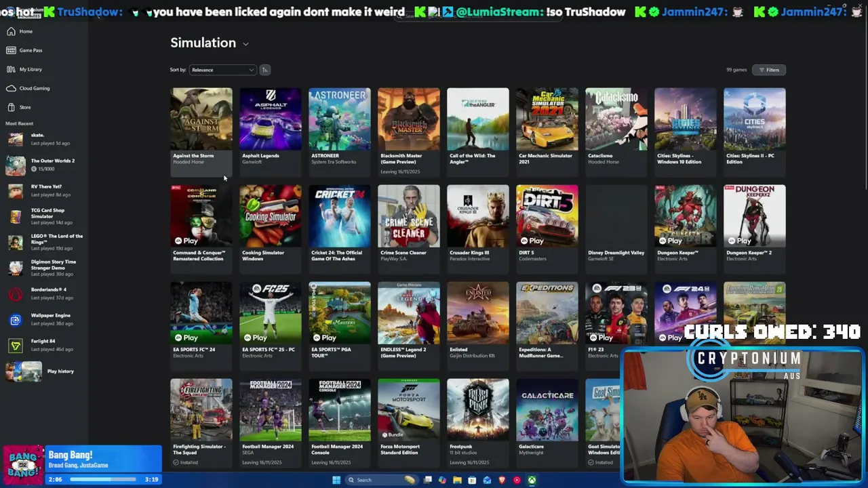
Task: Open Xbox app icon in taskbar
Action: 532,480
